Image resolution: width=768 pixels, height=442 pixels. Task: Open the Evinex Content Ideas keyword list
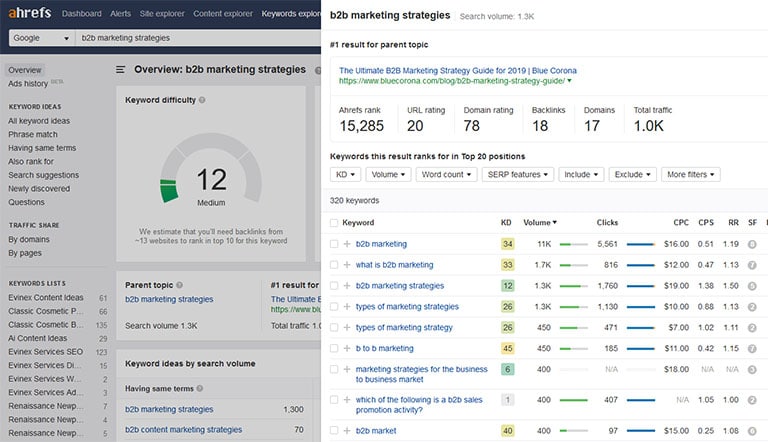(46, 297)
